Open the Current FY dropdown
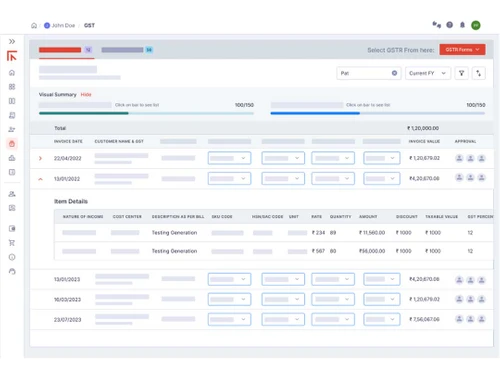This screenshot has width=500, height=375. pos(428,73)
